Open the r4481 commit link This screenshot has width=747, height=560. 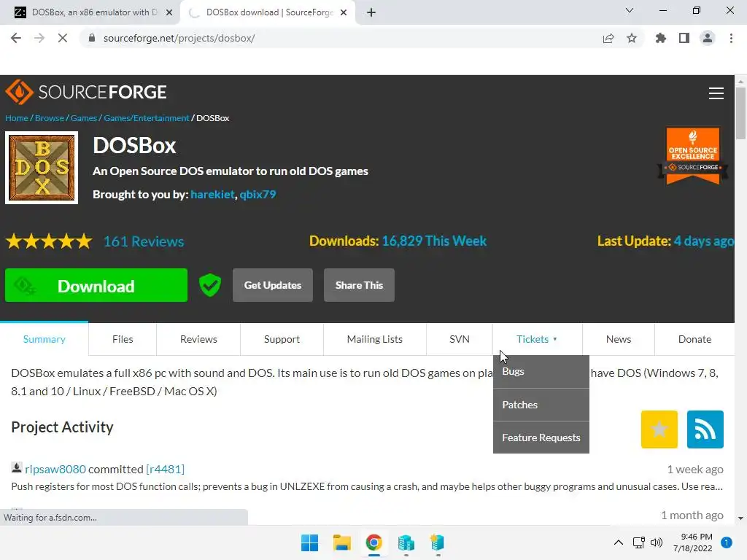pos(166,469)
